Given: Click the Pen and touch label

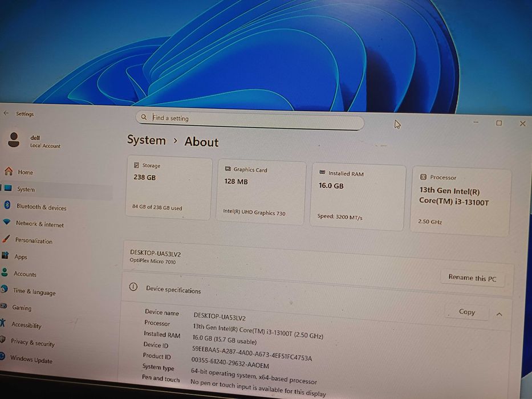Looking at the screenshot, I should click(x=161, y=378).
